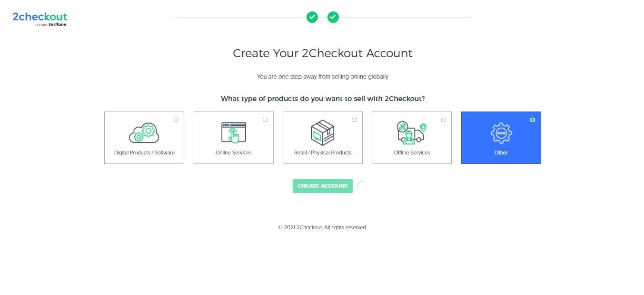Click the Offline Services worker icon

click(411, 132)
